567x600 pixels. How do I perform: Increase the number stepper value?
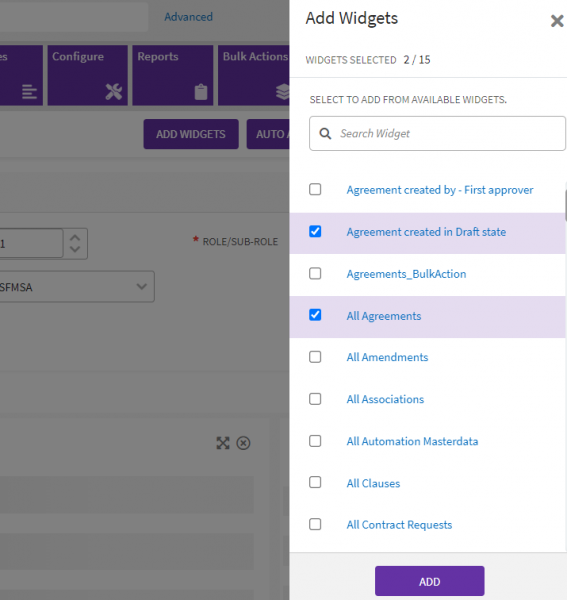pos(75,238)
